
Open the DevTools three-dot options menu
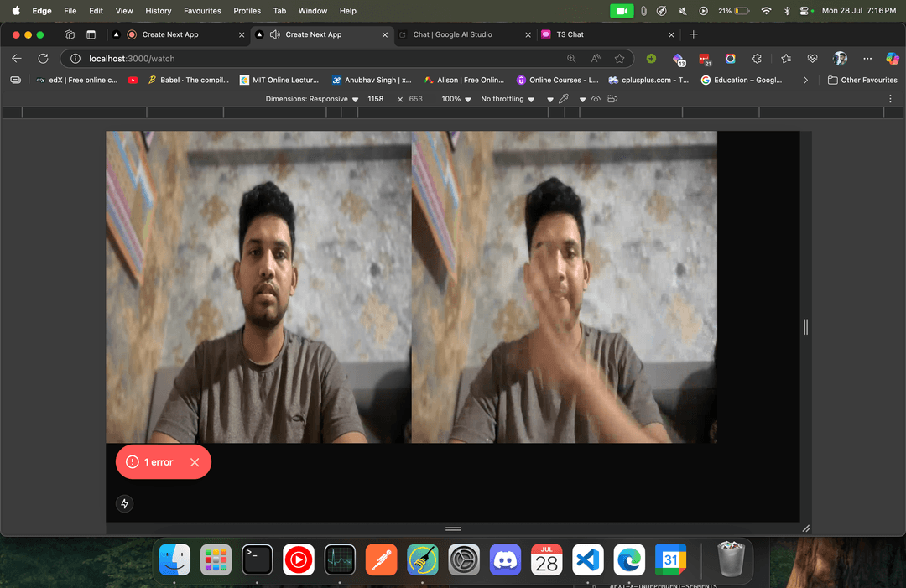coord(890,99)
